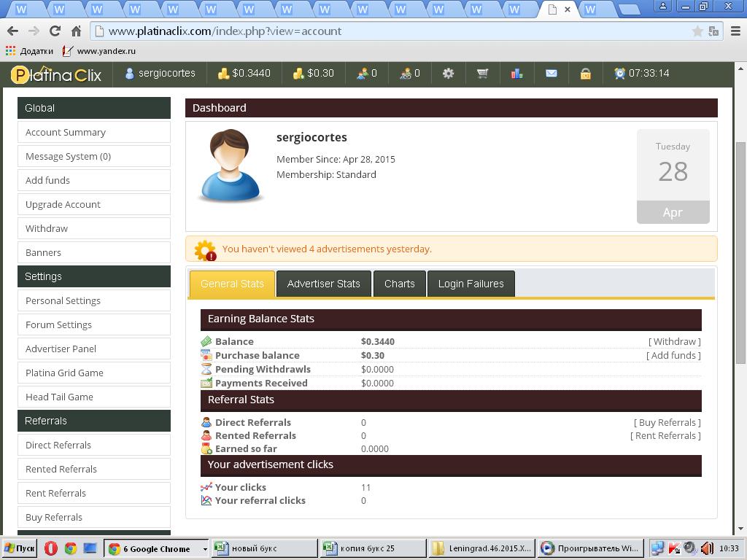
Task: Open Personal Settings in the sidebar
Action: (x=94, y=301)
